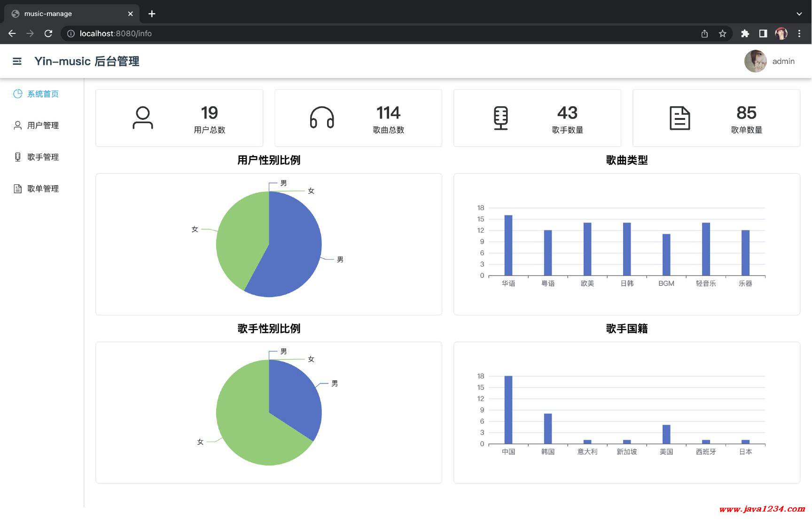This screenshot has width=812, height=520.
Task: Click the 日本 axis label
Action: tap(745, 451)
